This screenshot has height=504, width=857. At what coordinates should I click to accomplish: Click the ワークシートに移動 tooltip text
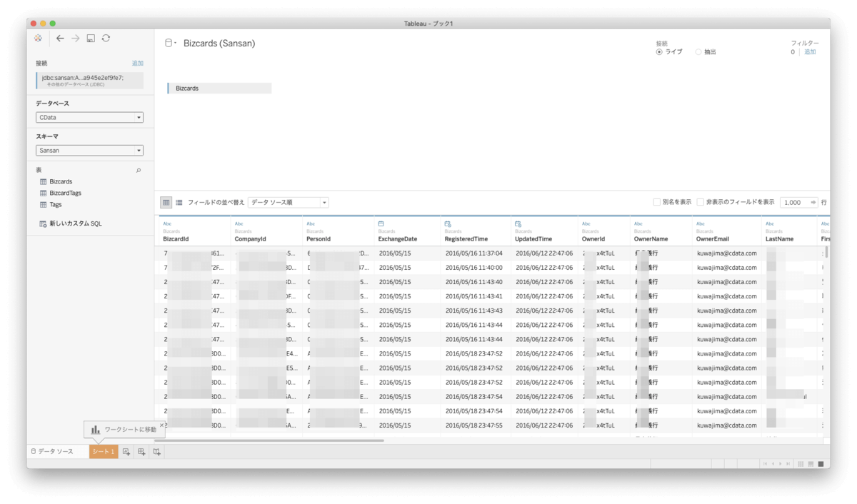coord(130,430)
